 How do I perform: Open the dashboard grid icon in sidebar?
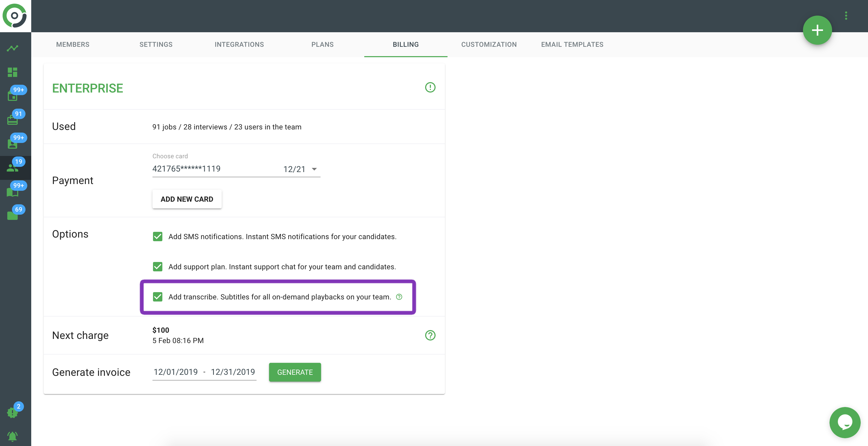point(12,72)
